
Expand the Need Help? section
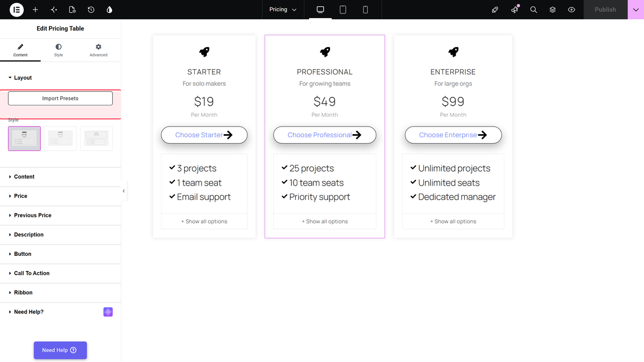(61, 312)
